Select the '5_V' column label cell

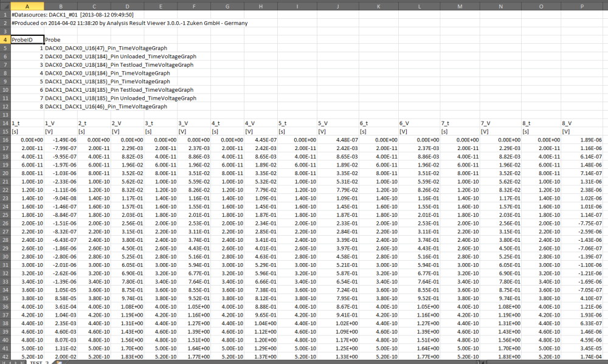[337, 123]
